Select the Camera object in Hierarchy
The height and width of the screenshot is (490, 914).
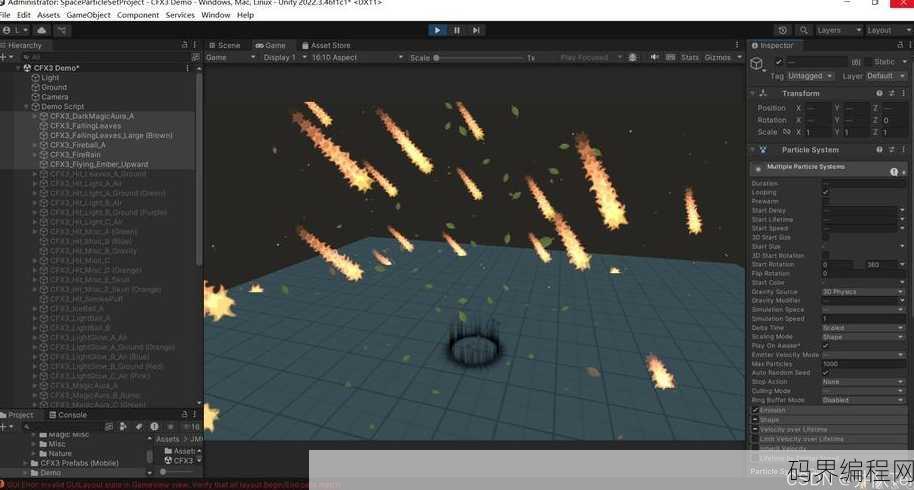pos(55,97)
